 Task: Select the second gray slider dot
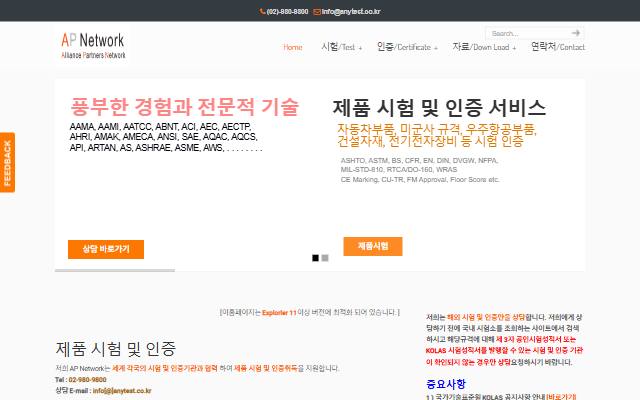coord(325,258)
